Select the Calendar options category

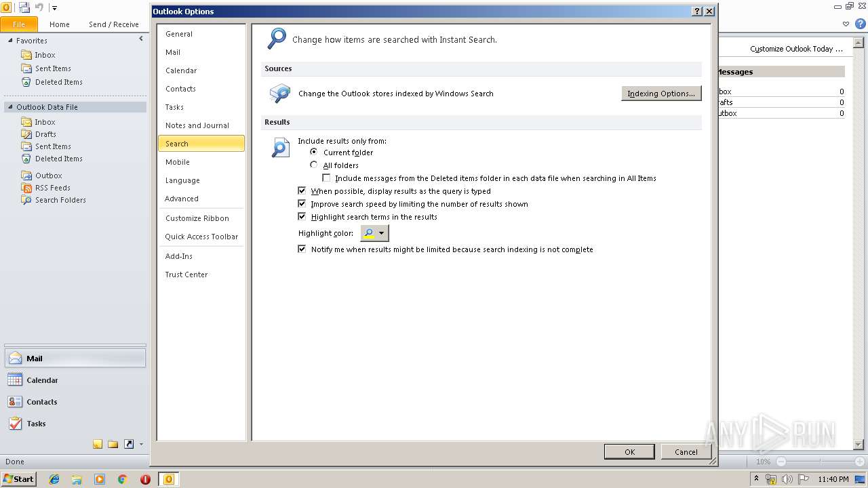[201, 70]
